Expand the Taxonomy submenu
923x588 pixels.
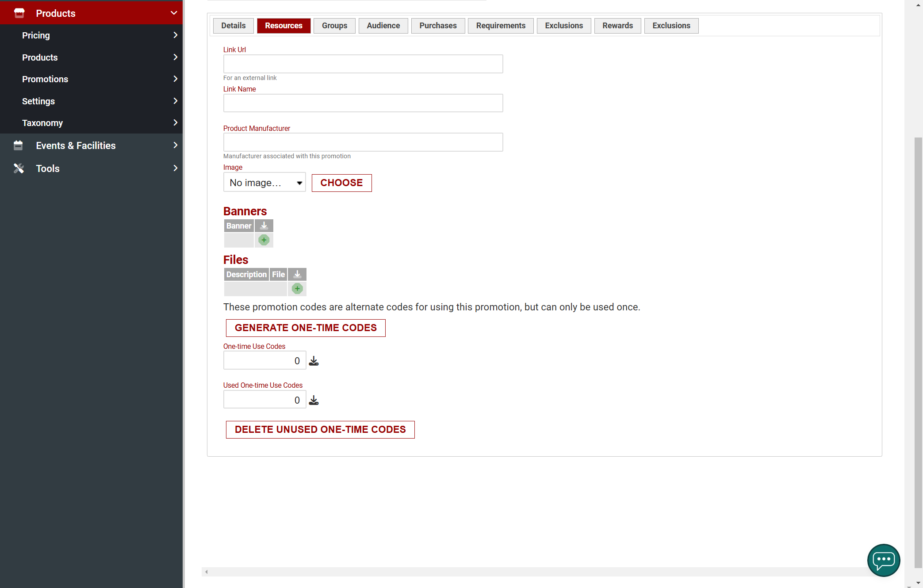(x=91, y=123)
